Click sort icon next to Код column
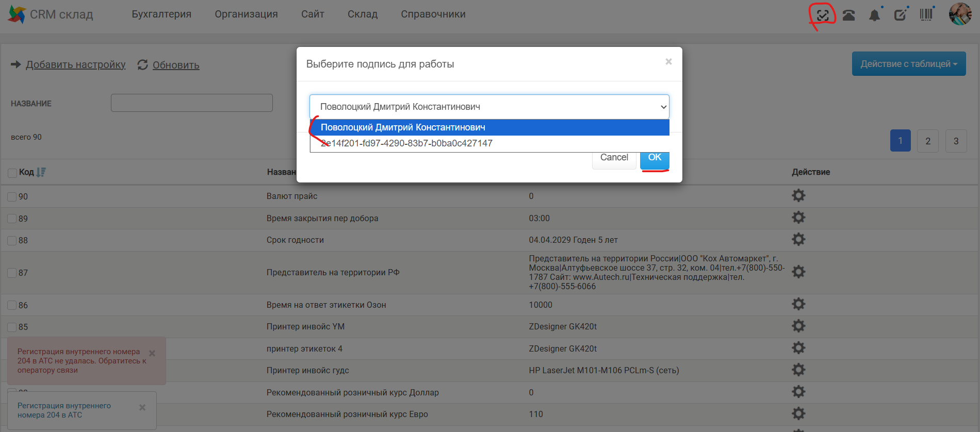The height and width of the screenshot is (432, 980). (41, 172)
